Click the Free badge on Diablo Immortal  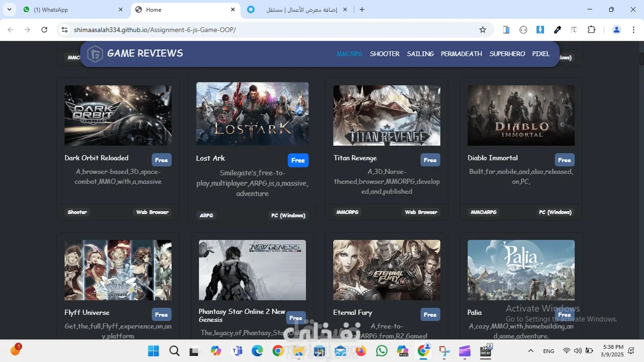(564, 160)
